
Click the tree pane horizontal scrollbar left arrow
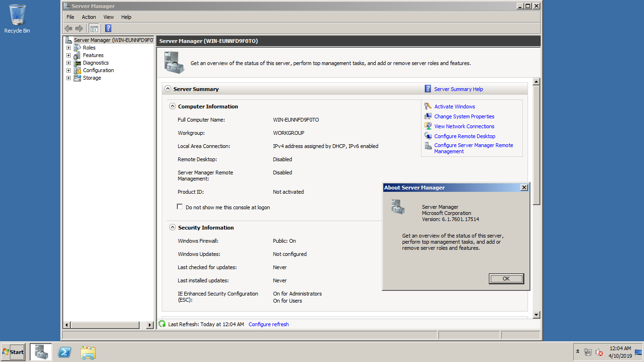tap(66, 325)
